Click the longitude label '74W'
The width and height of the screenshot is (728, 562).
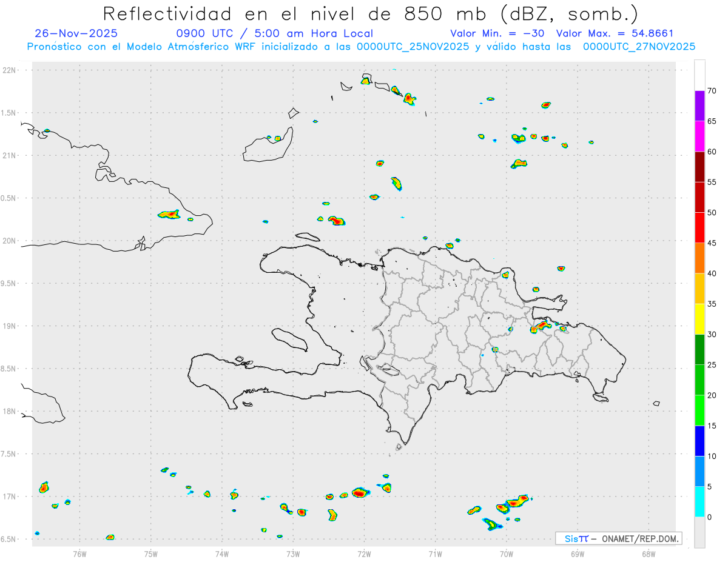[221, 553]
